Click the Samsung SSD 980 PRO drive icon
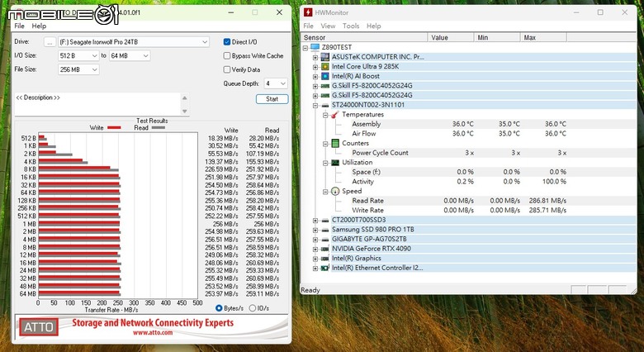 (324, 230)
